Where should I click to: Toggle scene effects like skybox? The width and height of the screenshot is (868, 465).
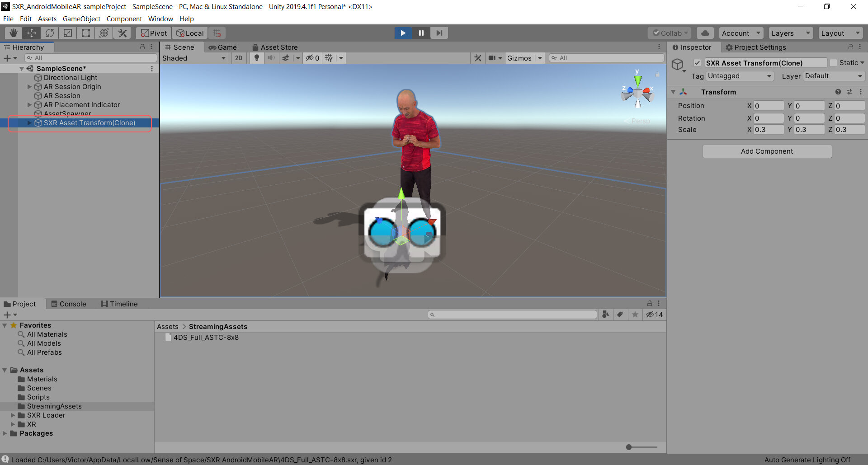[286, 58]
